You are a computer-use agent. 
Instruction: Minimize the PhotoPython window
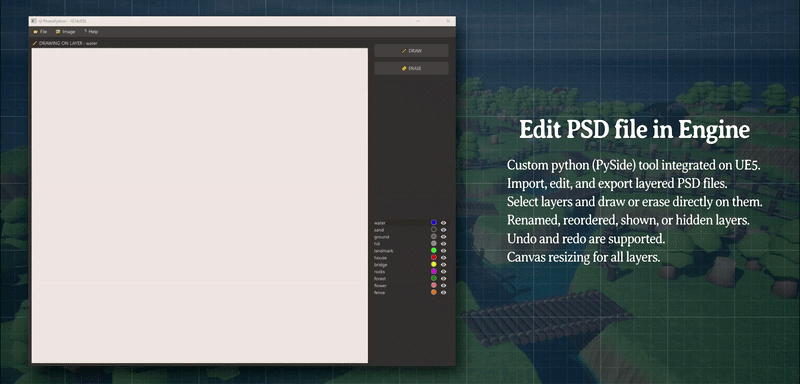tap(418, 21)
